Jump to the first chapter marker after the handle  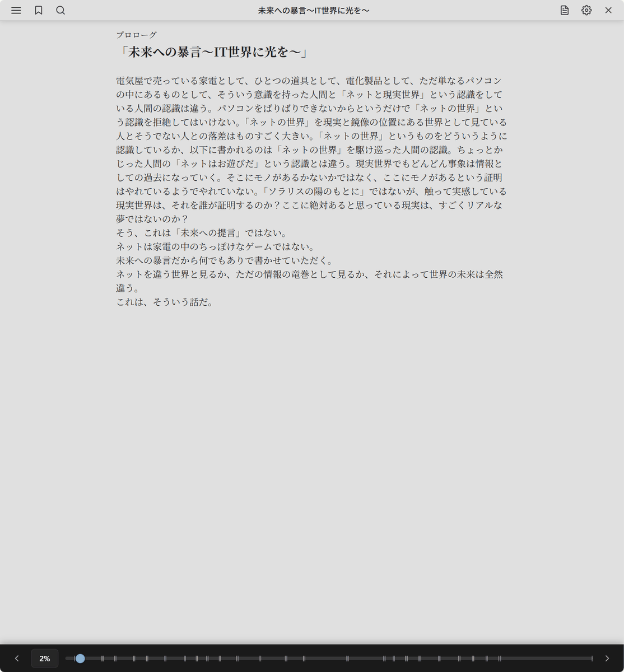click(103, 659)
